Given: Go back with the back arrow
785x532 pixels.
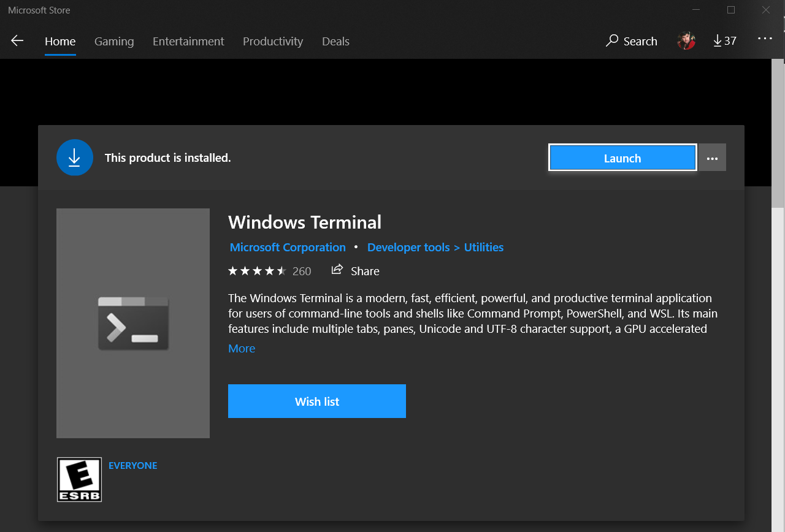Looking at the screenshot, I should click(17, 41).
